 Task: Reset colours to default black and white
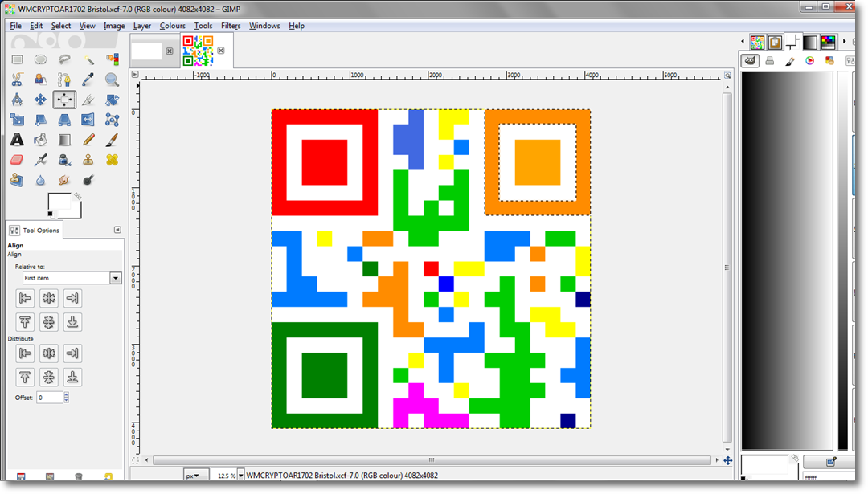pos(51,214)
